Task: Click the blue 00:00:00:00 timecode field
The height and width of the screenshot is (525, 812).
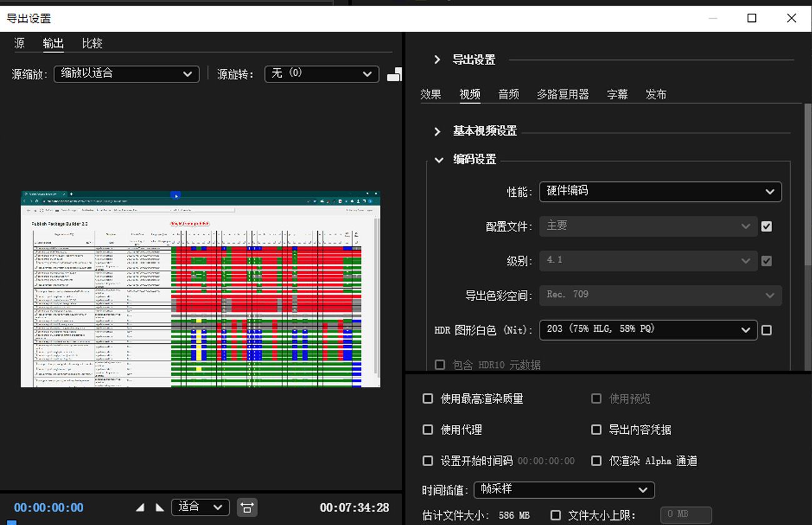Action: tap(48, 507)
